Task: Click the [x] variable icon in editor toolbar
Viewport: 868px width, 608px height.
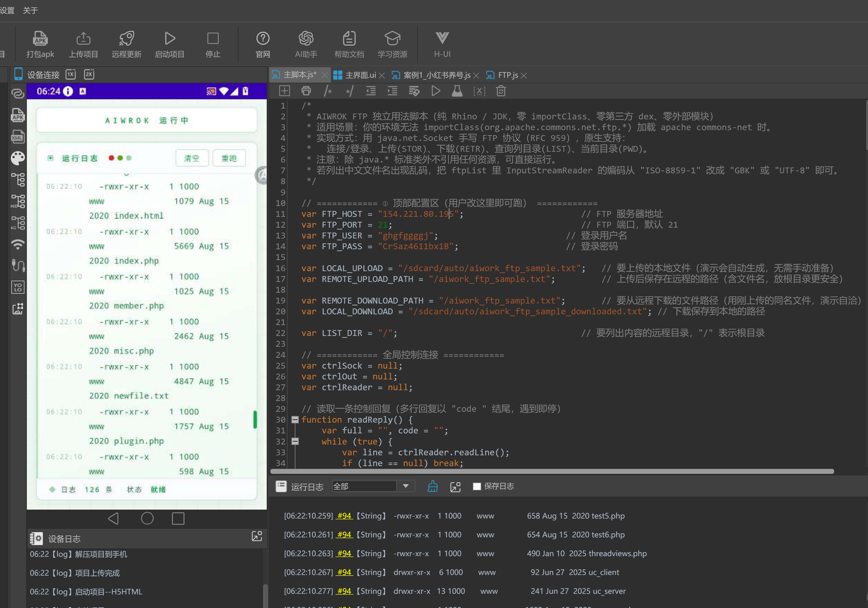Action: pyautogui.click(x=479, y=91)
